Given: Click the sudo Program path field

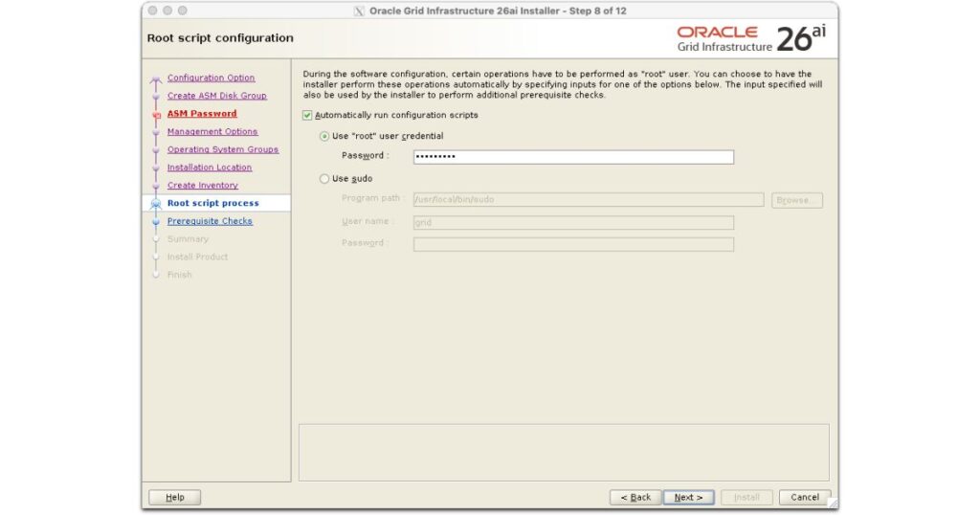Looking at the screenshot, I should 589,199.
